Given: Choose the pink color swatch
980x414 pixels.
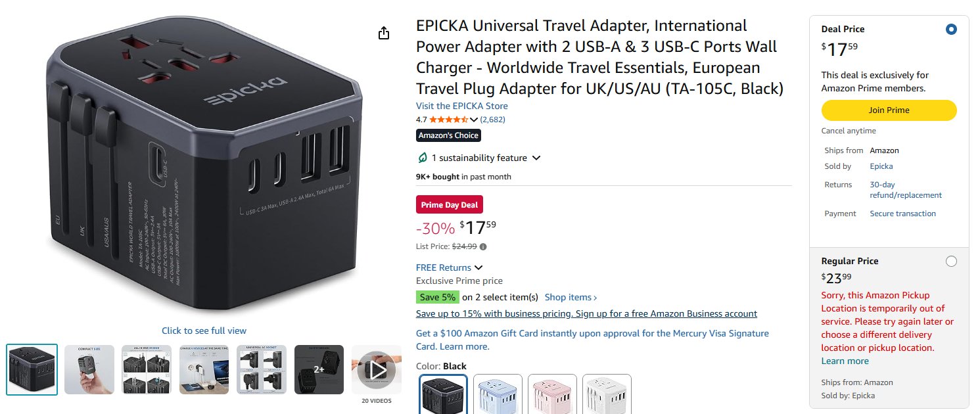Looking at the screenshot, I should pyautogui.click(x=552, y=395).
